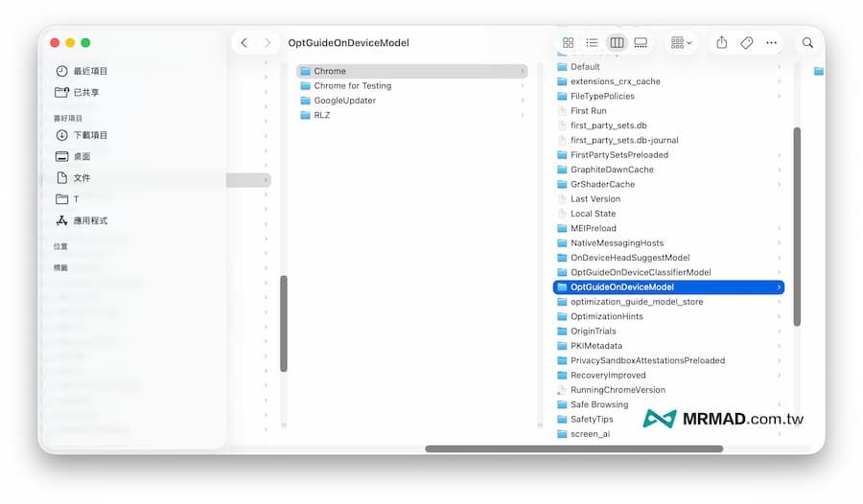Click the Chrome folder column vertical scrollbar

coord(797,227)
